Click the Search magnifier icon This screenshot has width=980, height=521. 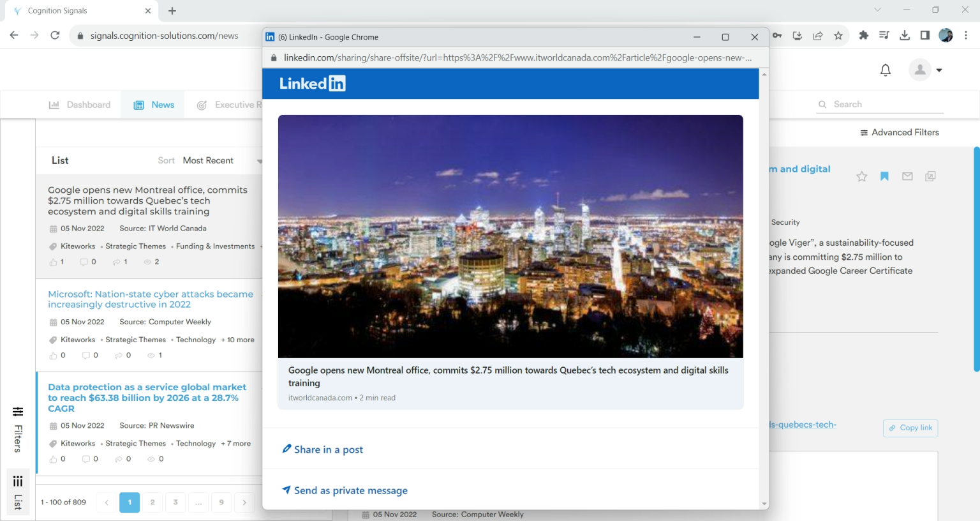822,104
